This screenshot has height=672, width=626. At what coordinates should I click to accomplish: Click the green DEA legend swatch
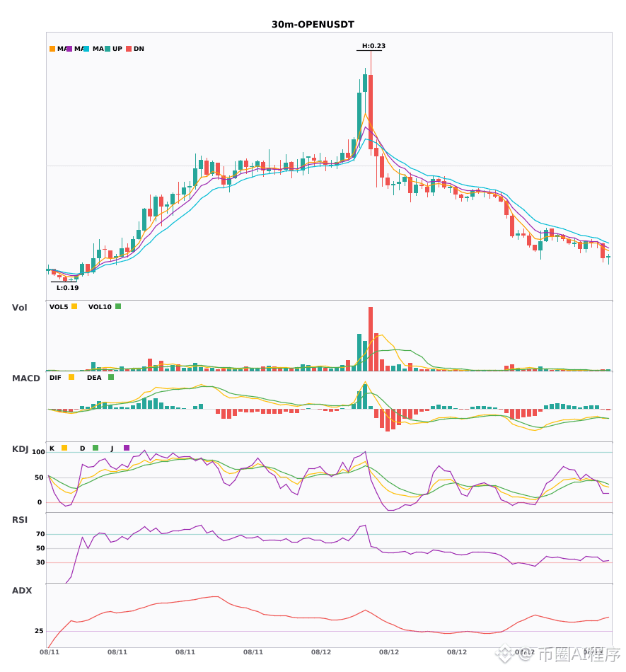click(111, 377)
